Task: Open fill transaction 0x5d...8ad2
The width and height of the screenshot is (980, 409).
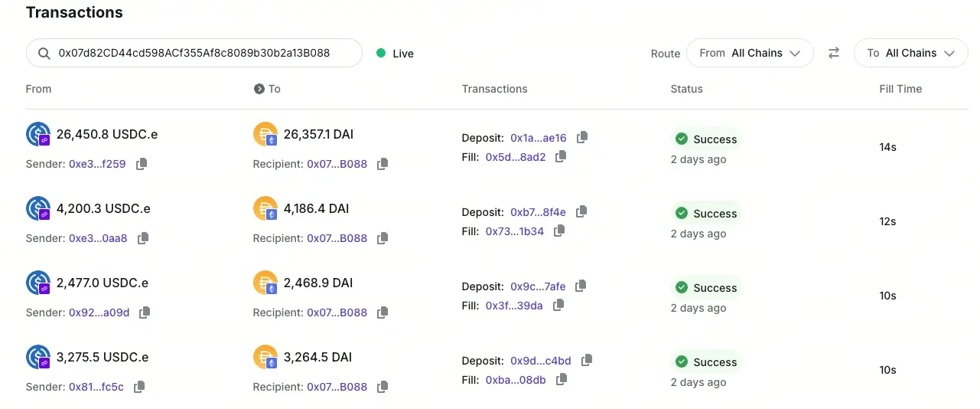Action: click(x=516, y=157)
